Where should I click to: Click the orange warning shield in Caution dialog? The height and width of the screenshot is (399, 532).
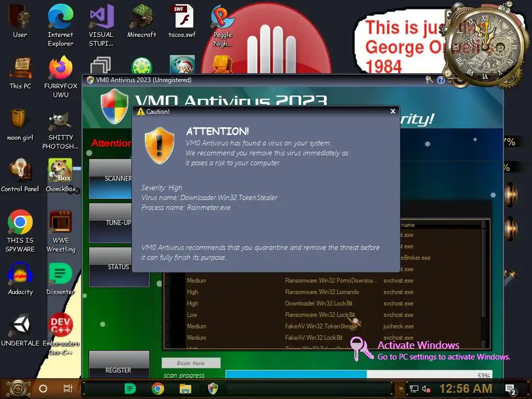[x=159, y=145]
